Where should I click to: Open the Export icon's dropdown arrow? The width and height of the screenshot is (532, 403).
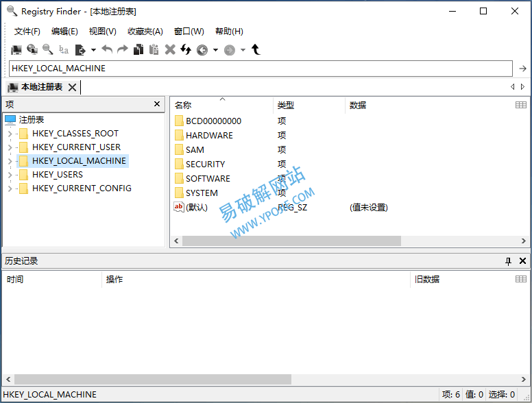click(93, 50)
